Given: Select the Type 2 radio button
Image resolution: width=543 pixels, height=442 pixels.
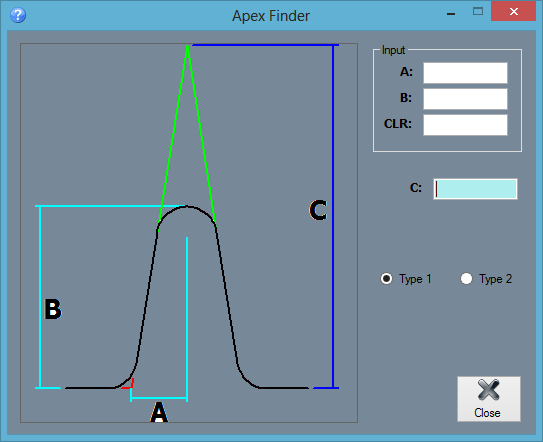Looking at the screenshot, I should 466,279.
